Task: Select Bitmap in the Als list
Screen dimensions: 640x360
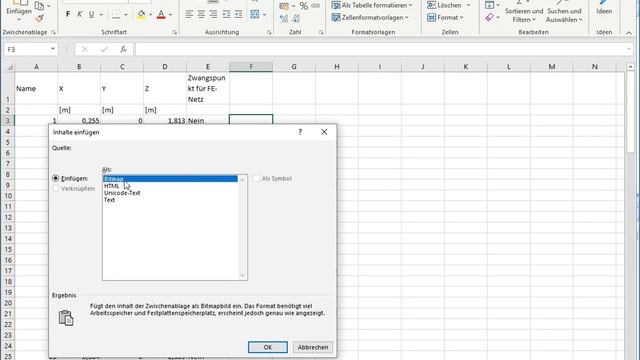Action: click(x=170, y=179)
